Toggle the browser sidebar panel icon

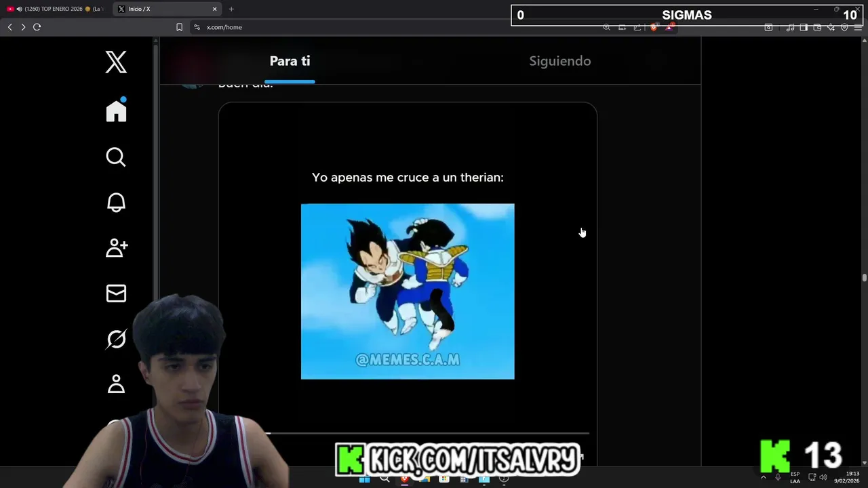[804, 27]
